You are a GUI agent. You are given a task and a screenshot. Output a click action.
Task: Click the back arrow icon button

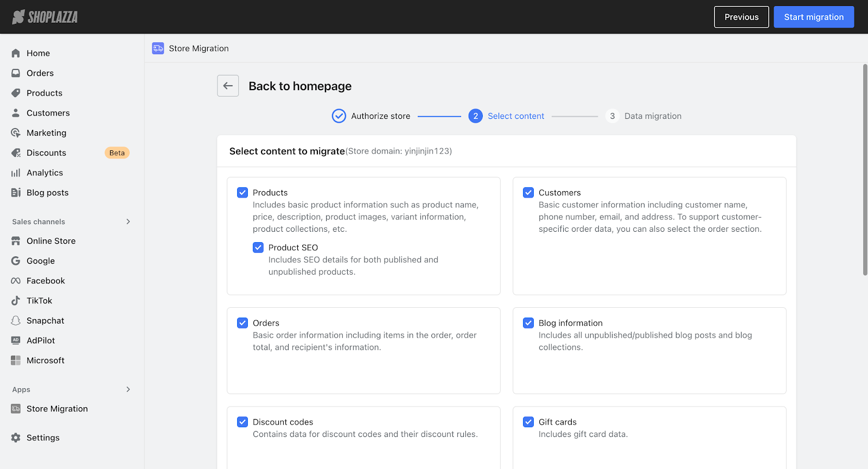228,86
